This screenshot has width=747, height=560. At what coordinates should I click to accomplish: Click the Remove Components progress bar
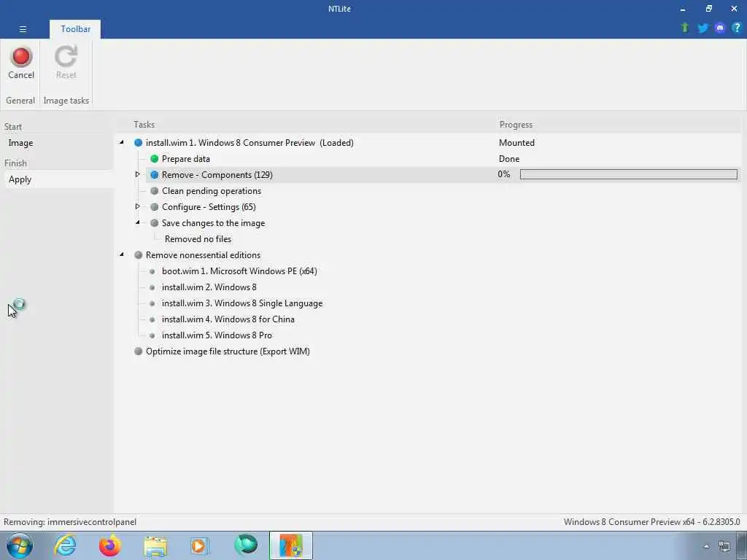(628, 174)
